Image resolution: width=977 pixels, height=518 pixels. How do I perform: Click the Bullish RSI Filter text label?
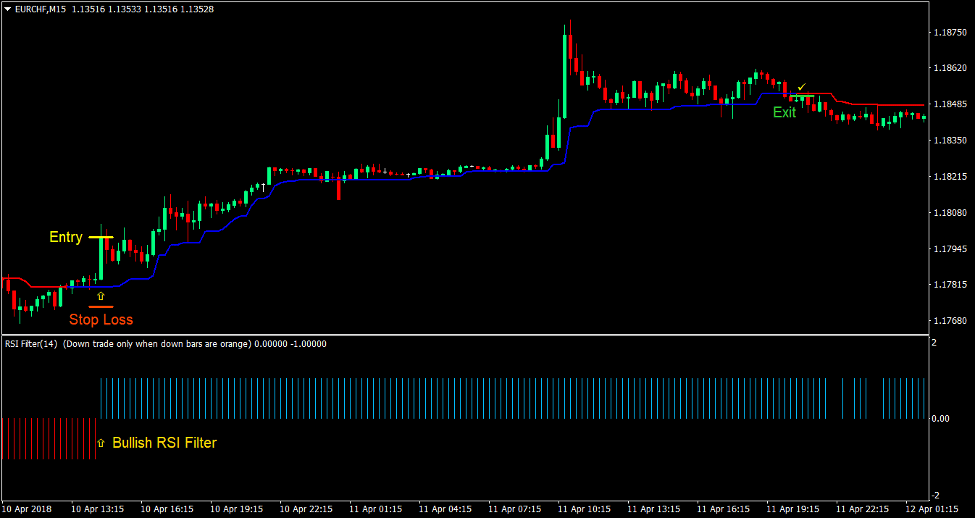tap(164, 443)
